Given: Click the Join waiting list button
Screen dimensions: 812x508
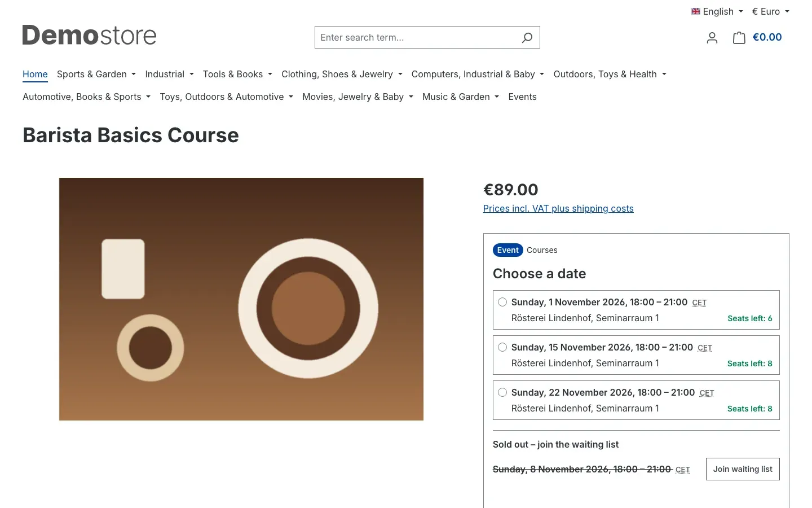Looking at the screenshot, I should 743,469.
